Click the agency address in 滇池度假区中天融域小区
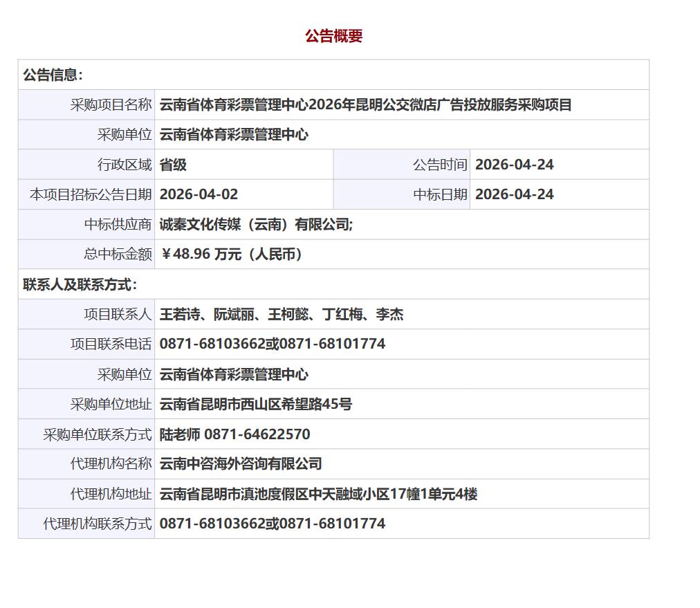700x608 pixels. pyautogui.click(x=318, y=494)
